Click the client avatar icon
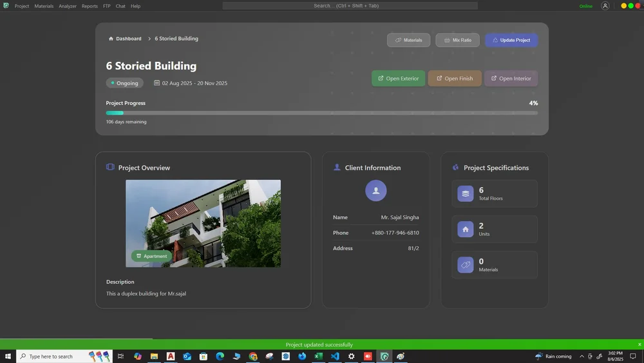Viewport: 644px width, 363px height. (375, 190)
